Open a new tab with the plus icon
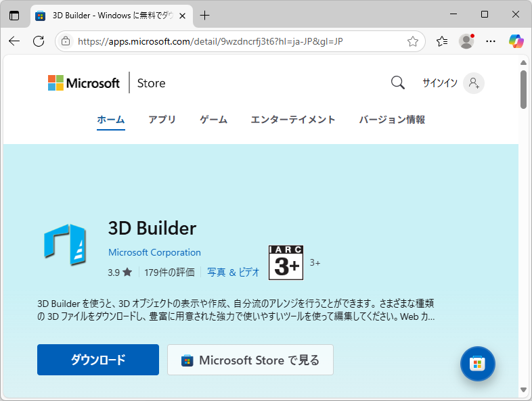 pyautogui.click(x=204, y=16)
